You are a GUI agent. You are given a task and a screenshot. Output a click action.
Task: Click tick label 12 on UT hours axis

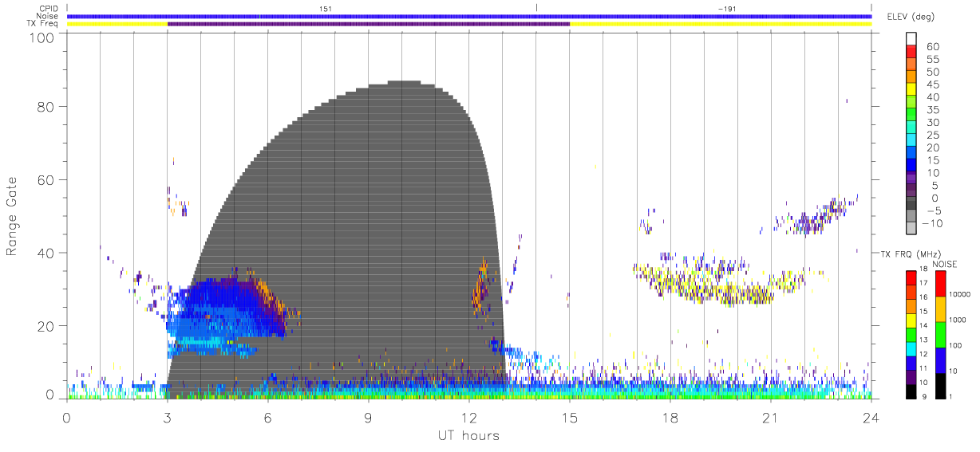pos(469,417)
